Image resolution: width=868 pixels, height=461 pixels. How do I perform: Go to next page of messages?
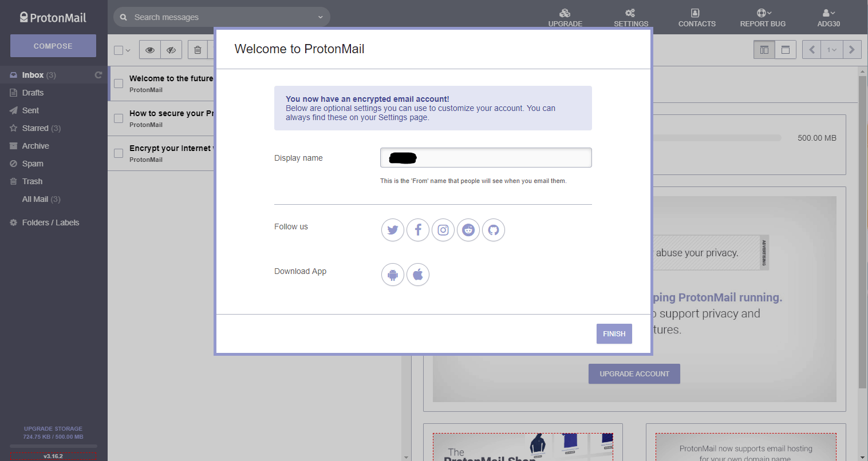pos(852,50)
